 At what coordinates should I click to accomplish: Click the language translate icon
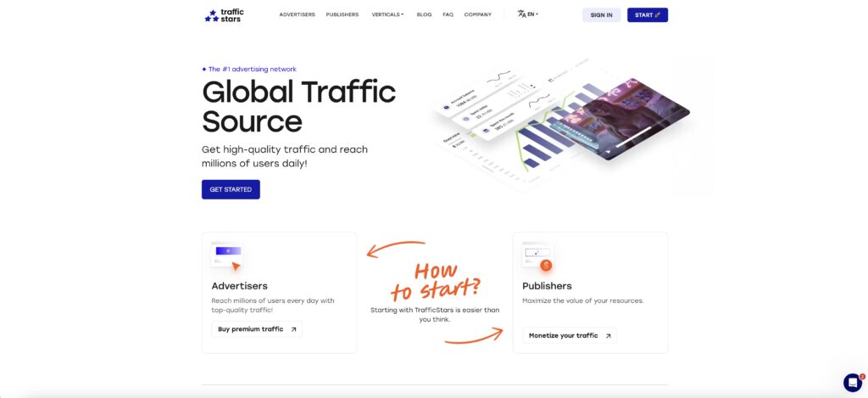521,14
